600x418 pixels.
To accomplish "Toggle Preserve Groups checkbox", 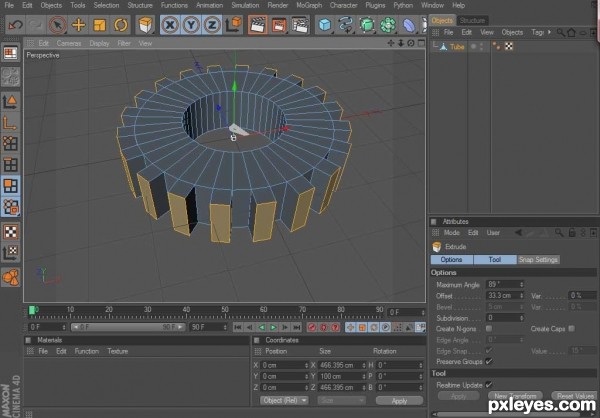I will (x=489, y=361).
